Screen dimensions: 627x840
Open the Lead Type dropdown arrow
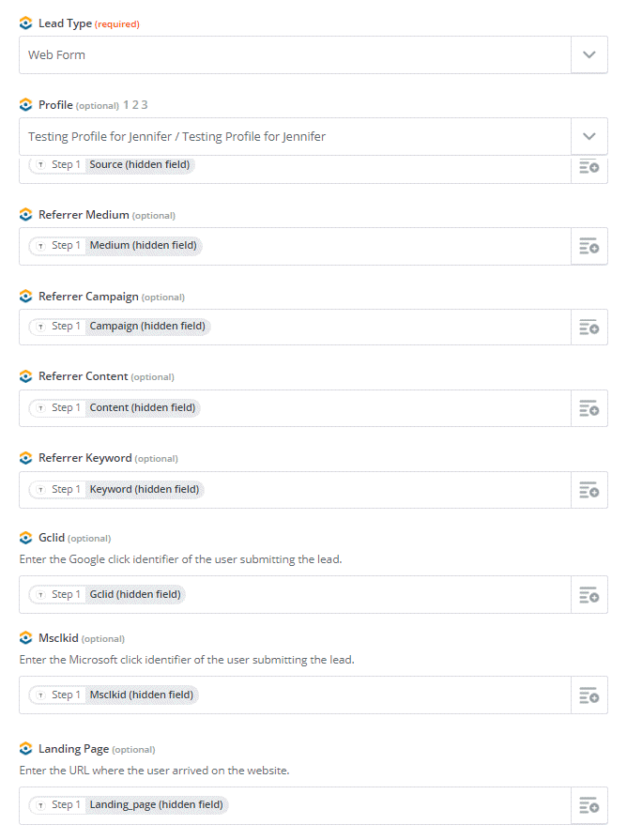tap(589, 54)
